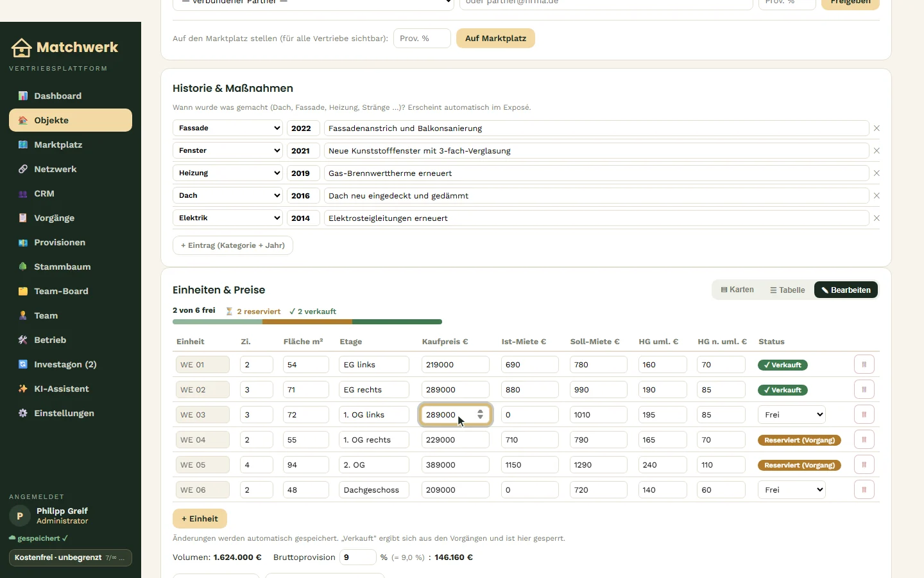Click the Auf Marktplatz button
This screenshot has width=924, height=578.
point(495,39)
